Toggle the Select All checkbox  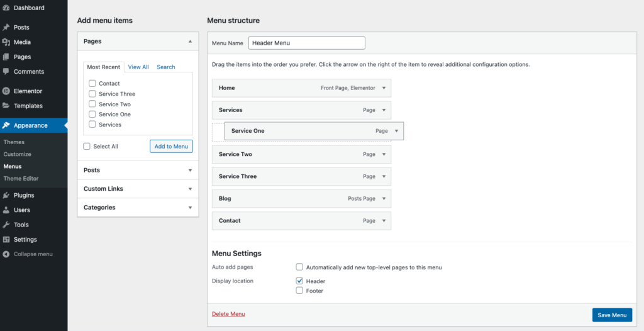(87, 147)
